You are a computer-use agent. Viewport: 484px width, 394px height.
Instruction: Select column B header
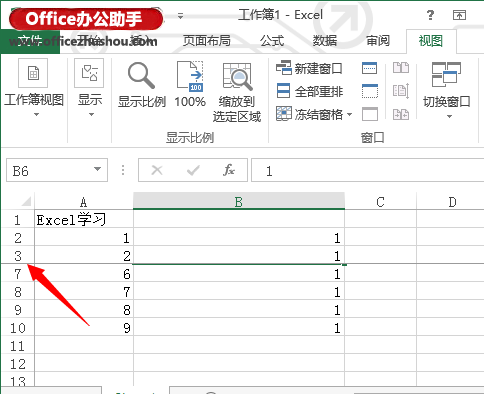[x=239, y=201]
